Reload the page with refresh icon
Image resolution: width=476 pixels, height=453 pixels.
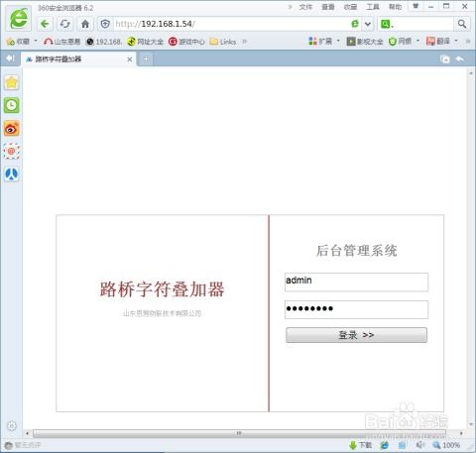64,24
